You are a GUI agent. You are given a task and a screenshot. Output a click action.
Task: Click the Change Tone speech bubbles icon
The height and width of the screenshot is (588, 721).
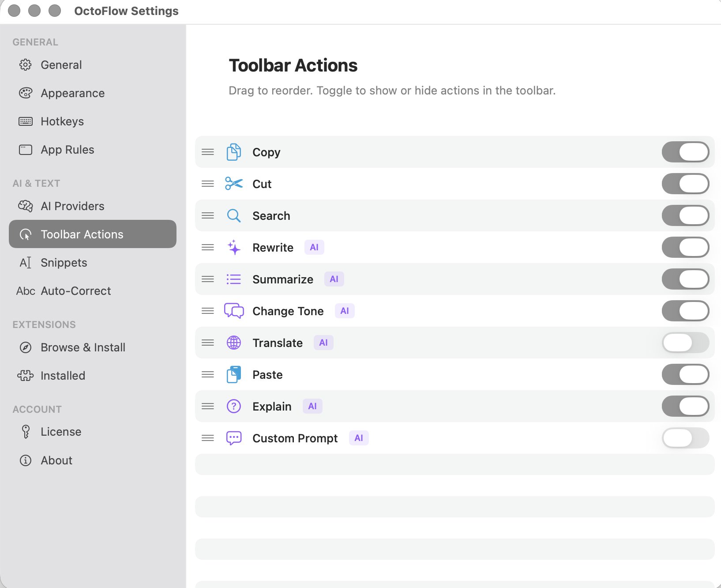click(x=234, y=311)
